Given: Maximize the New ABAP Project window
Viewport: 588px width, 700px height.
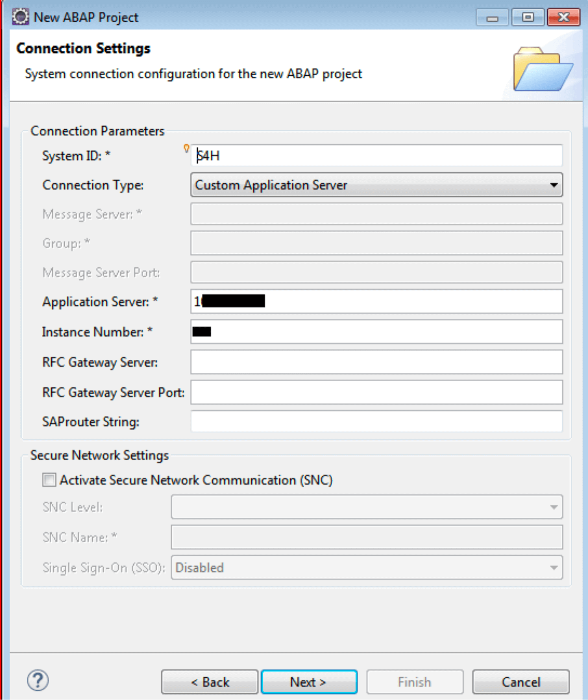Looking at the screenshot, I should tap(528, 17).
